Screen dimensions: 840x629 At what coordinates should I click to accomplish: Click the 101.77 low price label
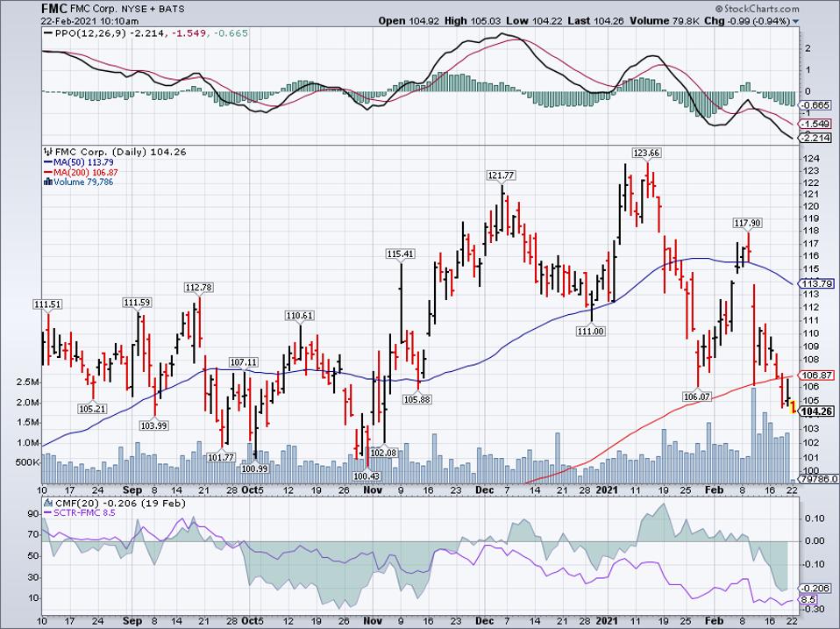(221, 458)
